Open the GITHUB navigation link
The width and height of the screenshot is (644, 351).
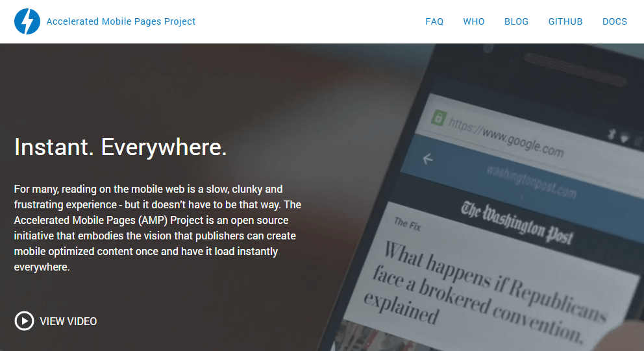(565, 21)
